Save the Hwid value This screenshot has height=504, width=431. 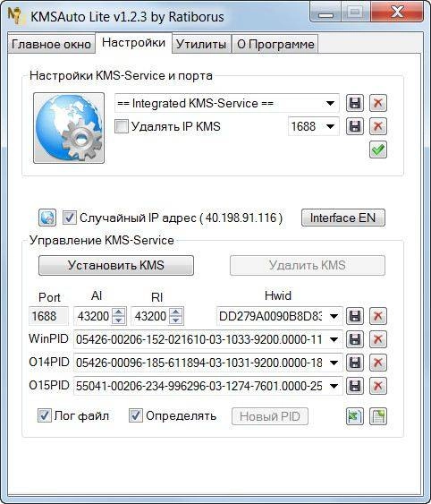[x=355, y=316]
